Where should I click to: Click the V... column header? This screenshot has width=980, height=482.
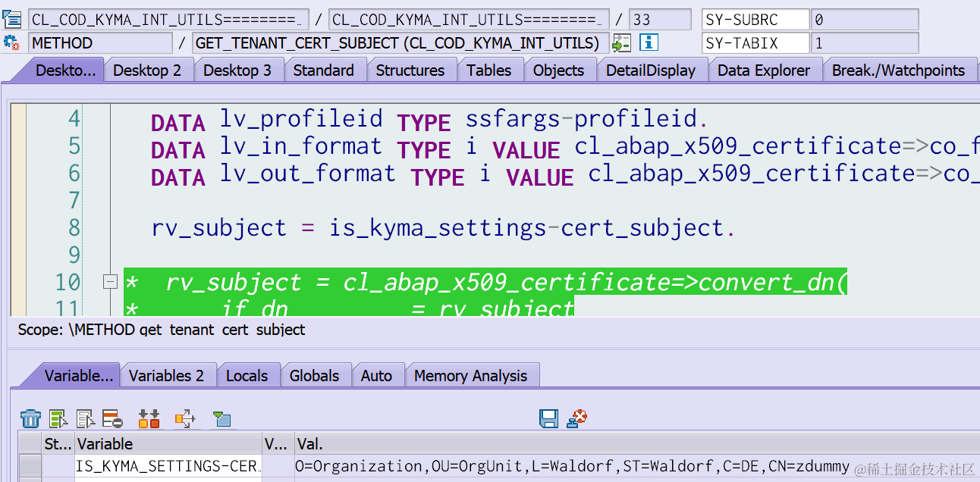click(x=277, y=443)
